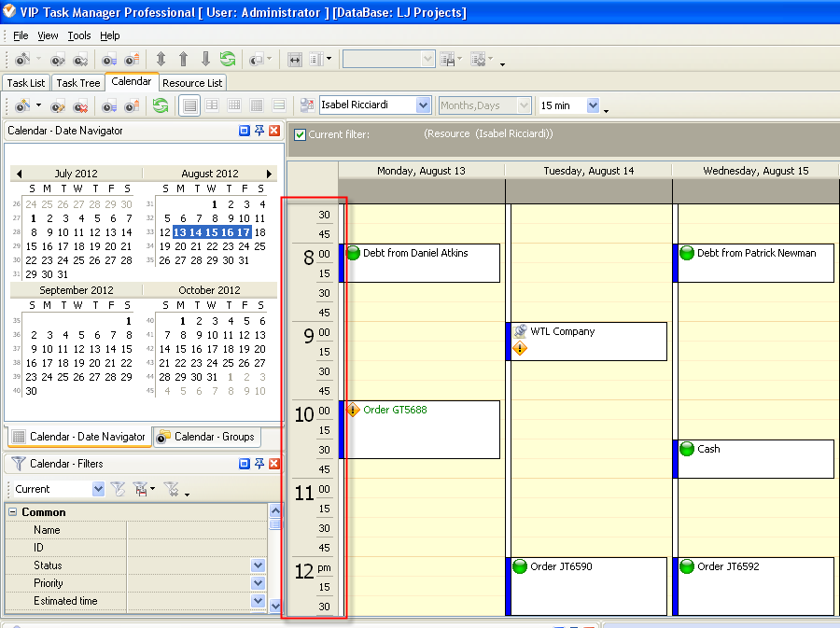Click previous month arrow beside July 2012
The height and width of the screenshot is (628, 840).
pyautogui.click(x=19, y=174)
